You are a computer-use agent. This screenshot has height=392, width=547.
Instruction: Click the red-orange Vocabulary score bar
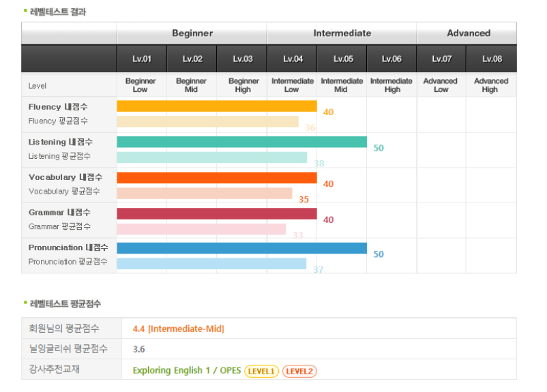pyautogui.click(x=217, y=177)
